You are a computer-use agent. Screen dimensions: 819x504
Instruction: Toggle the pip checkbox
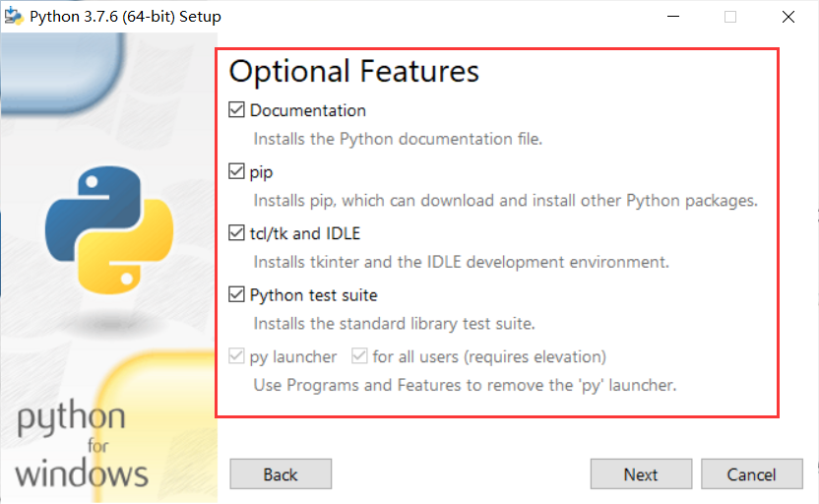tap(236, 171)
